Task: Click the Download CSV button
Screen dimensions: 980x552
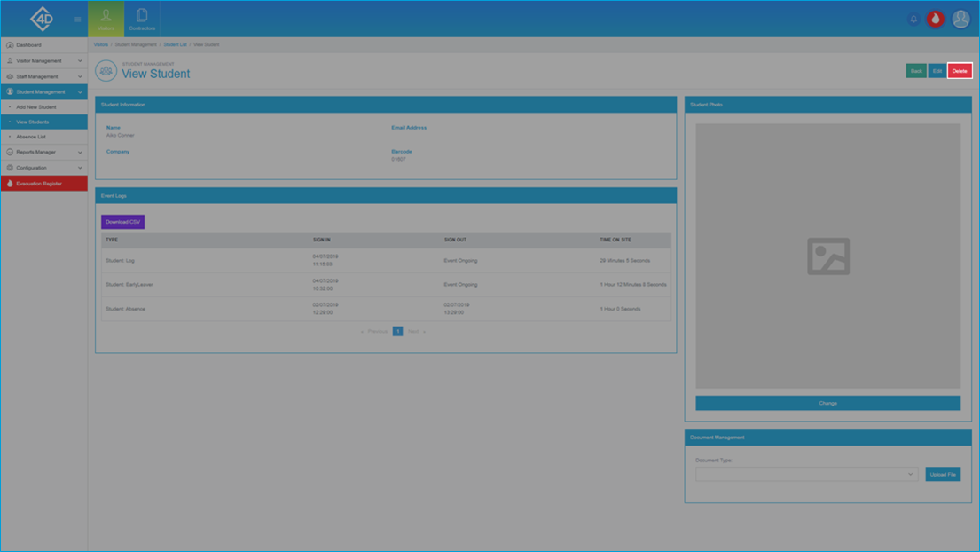Action: [x=122, y=222]
